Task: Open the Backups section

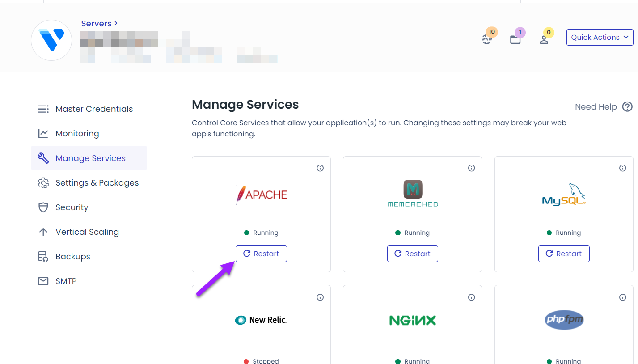Action: pos(89,257)
